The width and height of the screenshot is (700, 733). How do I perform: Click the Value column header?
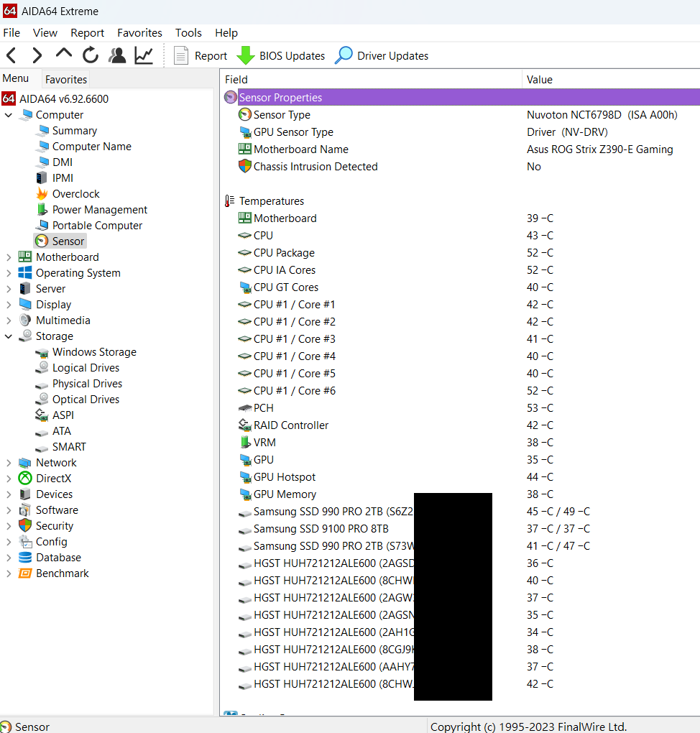(x=539, y=79)
